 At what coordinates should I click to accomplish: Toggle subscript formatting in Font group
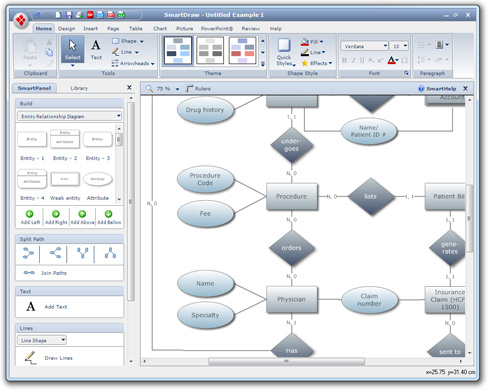click(x=371, y=60)
